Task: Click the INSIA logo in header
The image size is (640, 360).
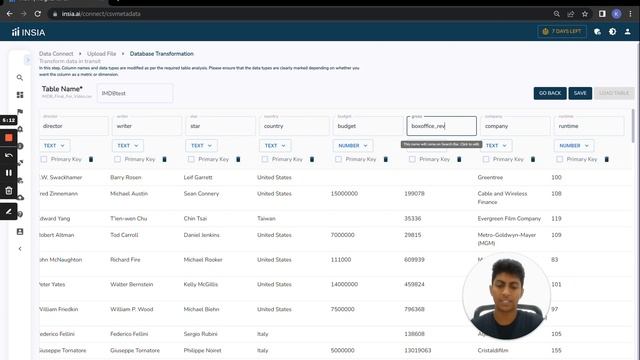Action: pyautogui.click(x=28, y=32)
